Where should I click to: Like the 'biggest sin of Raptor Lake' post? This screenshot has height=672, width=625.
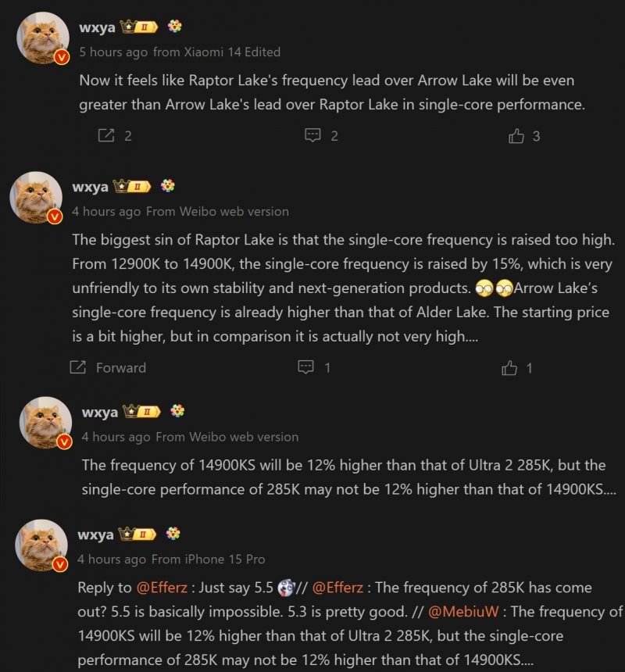tap(510, 367)
